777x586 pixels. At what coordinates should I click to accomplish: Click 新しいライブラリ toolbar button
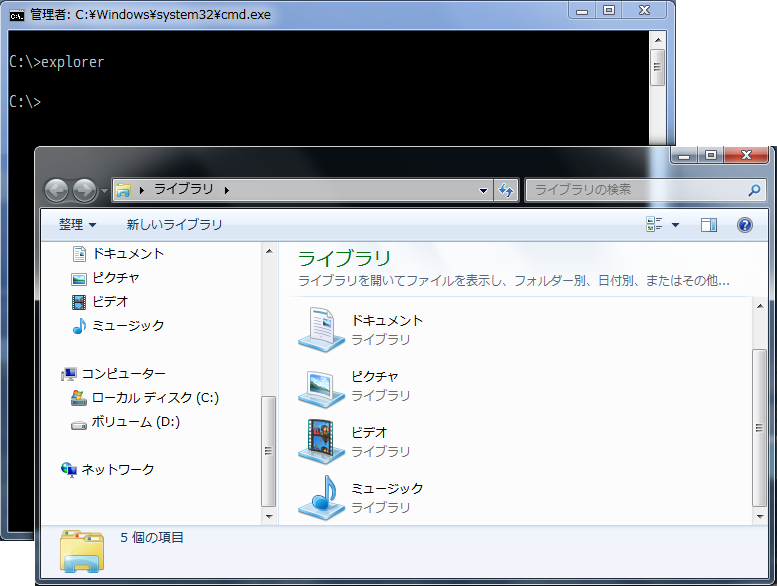(174, 225)
